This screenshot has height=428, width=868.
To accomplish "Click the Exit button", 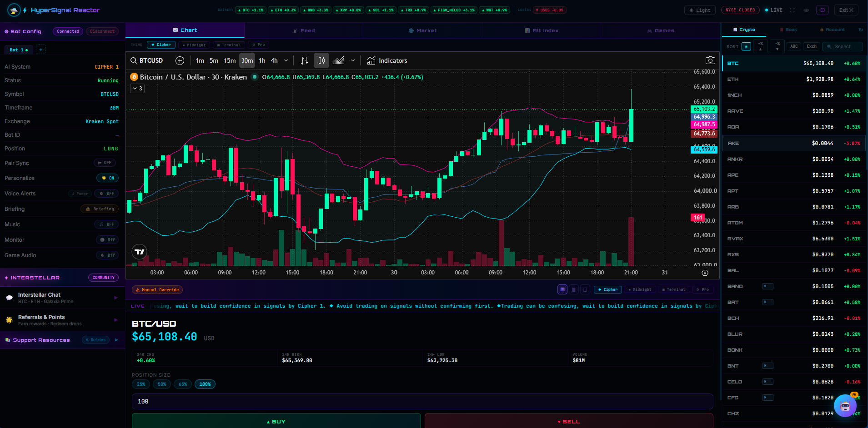I will click(x=846, y=10).
